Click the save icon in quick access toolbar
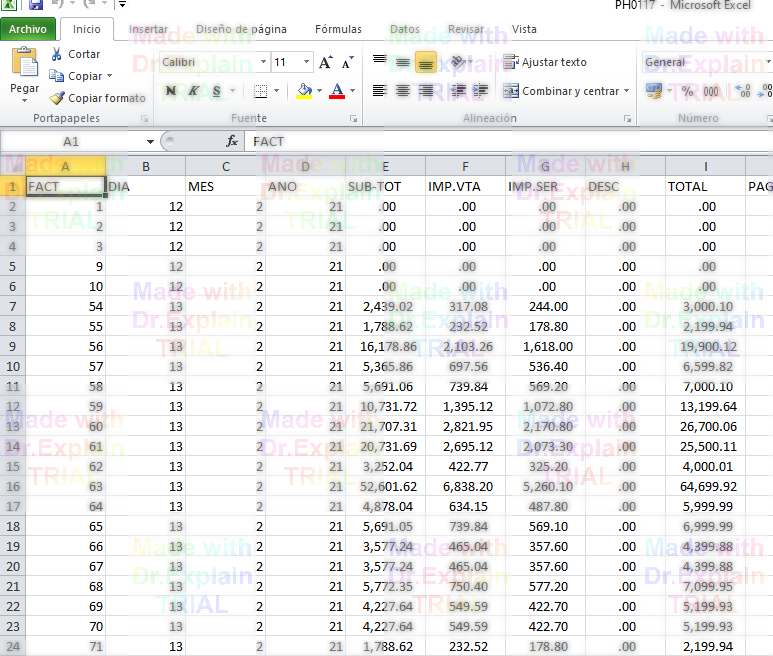773x656 pixels. pyautogui.click(x=36, y=5)
